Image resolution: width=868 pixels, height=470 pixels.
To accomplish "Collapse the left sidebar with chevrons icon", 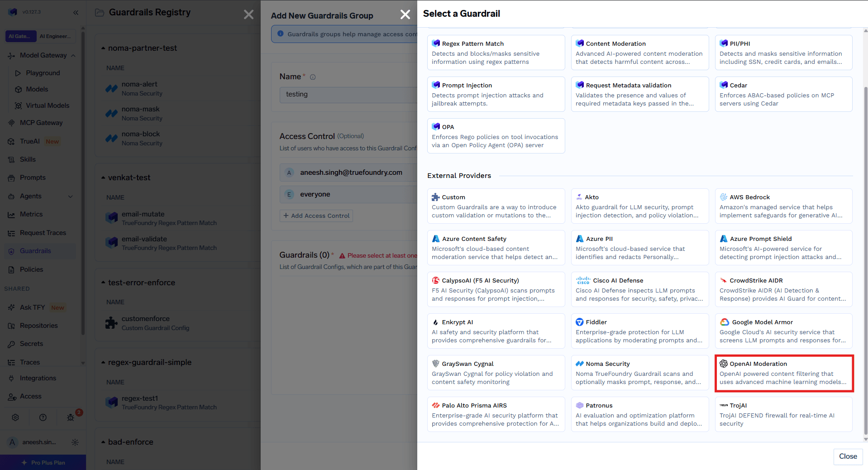I will pos(76,12).
